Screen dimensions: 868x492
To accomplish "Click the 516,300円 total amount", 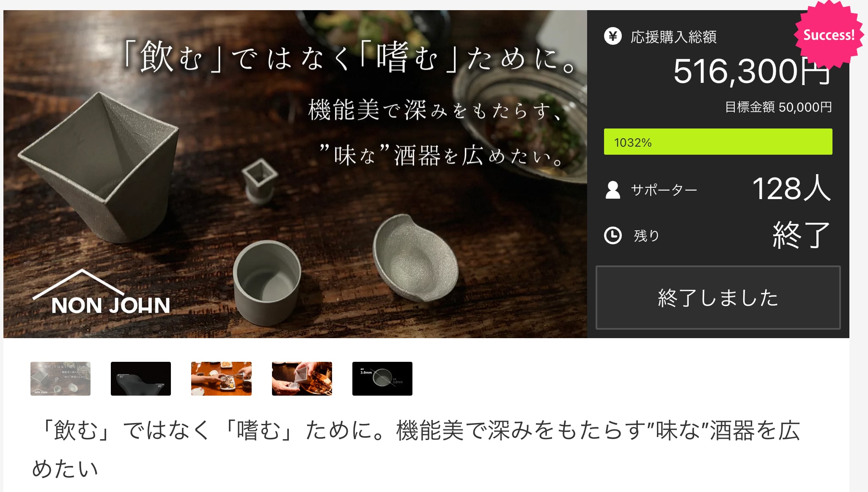I will tap(752, 71).
